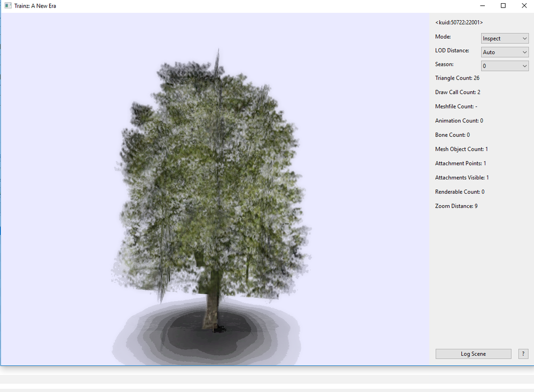The width and height of the screenshot is (534, 392).
Task: Click the Attachment Points: 1 entry
Action: (460, 163)
